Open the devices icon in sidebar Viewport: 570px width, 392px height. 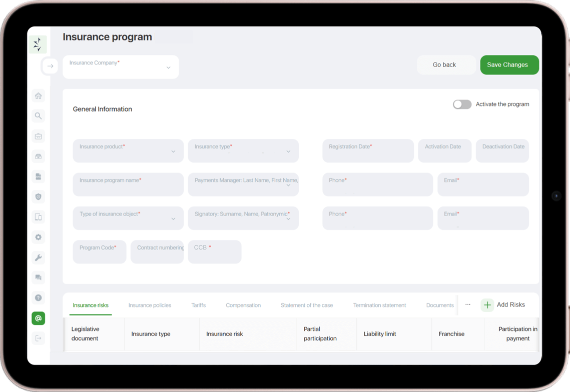(x=38, y=217)
